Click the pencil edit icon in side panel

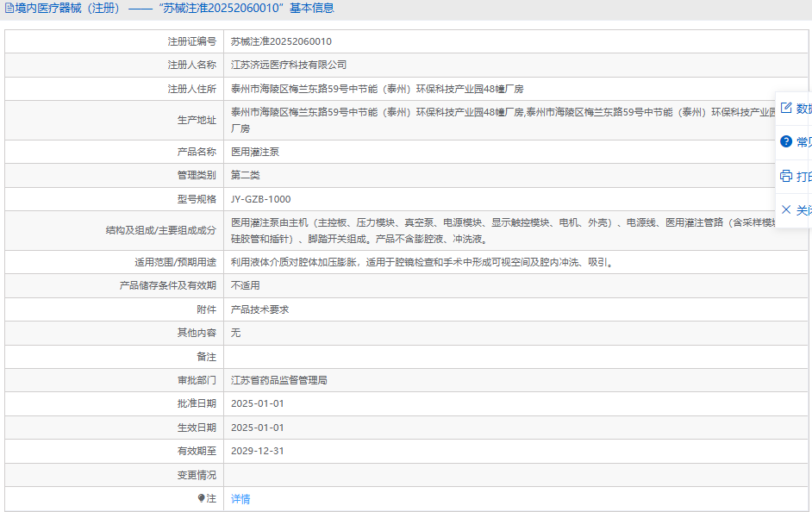(785, 109)
